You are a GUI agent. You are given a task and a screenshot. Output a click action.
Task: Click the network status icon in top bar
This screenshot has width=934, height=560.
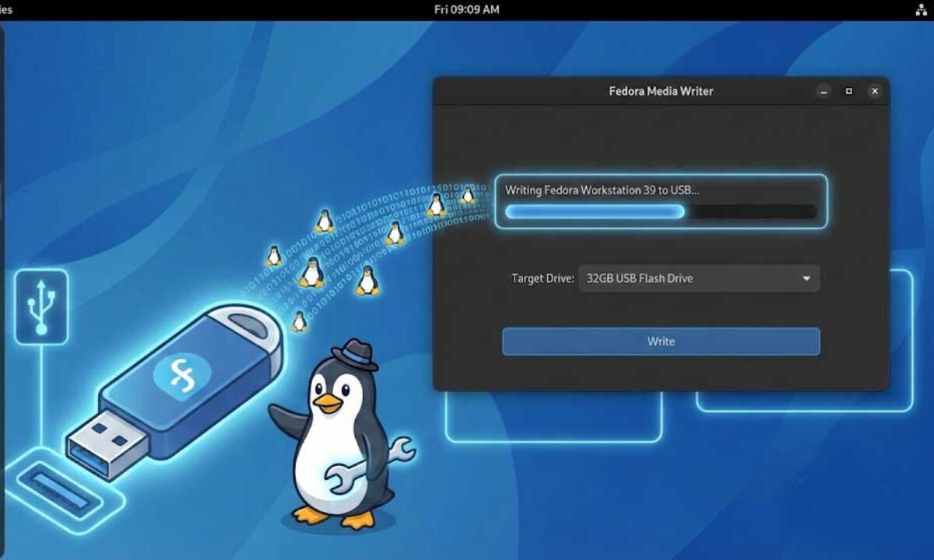[921, 10]
